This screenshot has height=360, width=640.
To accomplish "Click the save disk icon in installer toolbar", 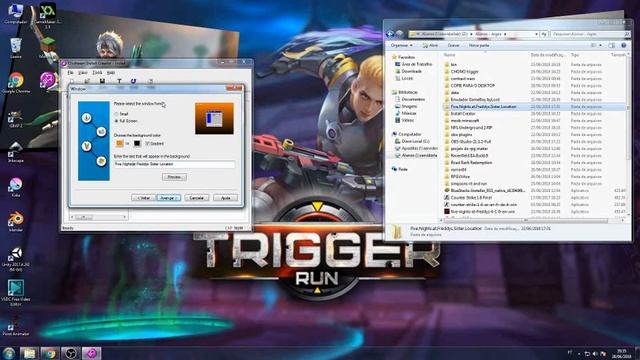I will [102, 81].
